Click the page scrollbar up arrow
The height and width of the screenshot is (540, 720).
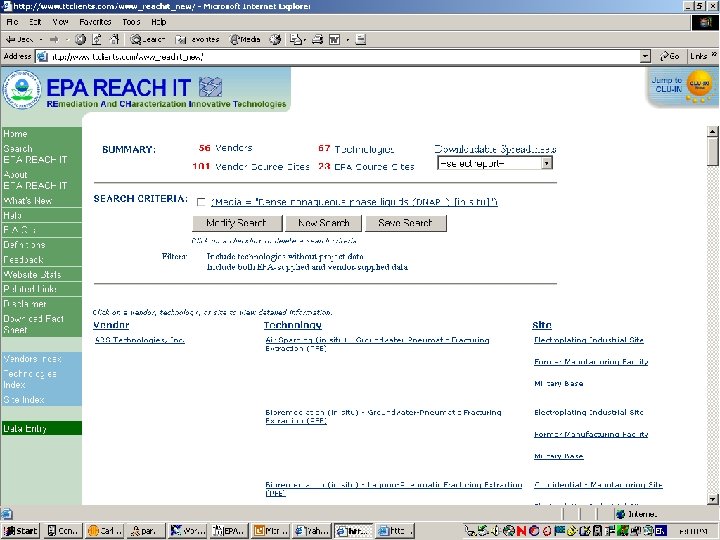[712, 131]
